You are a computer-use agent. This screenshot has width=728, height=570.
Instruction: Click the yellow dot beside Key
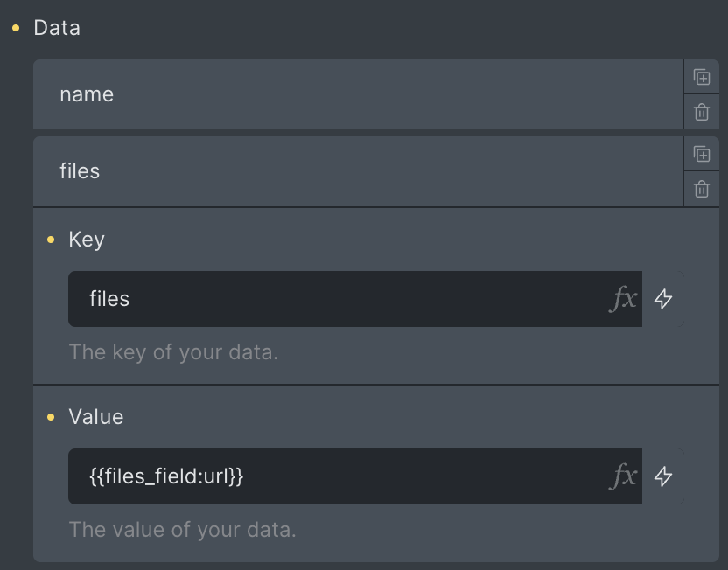click(51, 240)
